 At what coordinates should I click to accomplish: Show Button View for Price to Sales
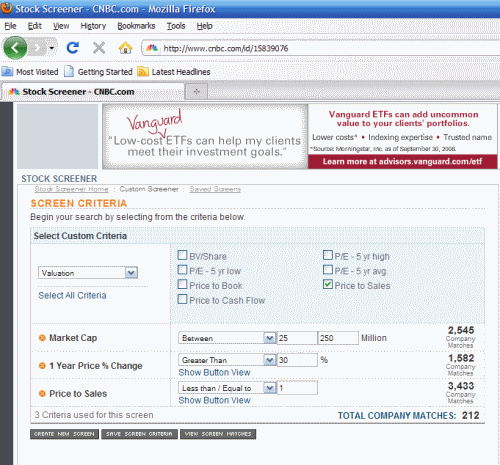214,401
